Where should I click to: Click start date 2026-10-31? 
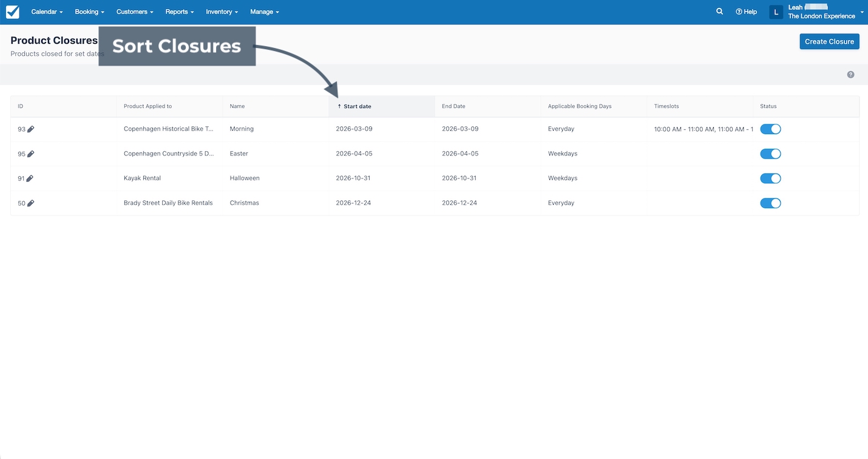(353, 178)
